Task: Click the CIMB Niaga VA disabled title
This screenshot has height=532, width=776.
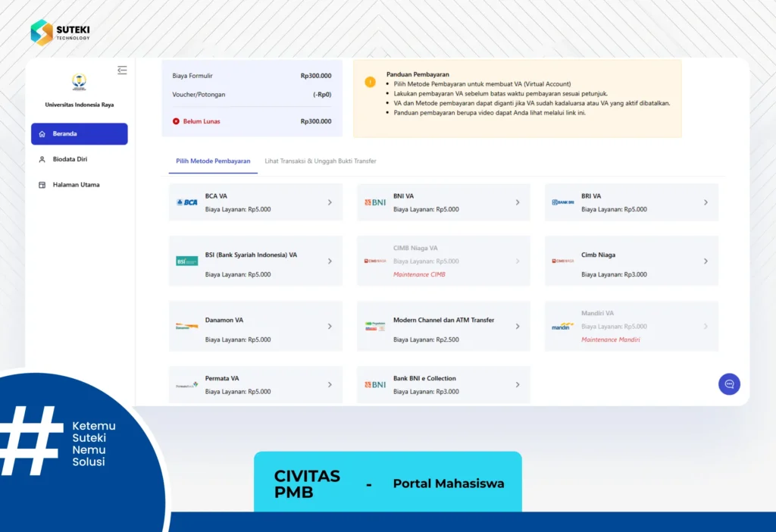Action: click(x=415, y=248)
